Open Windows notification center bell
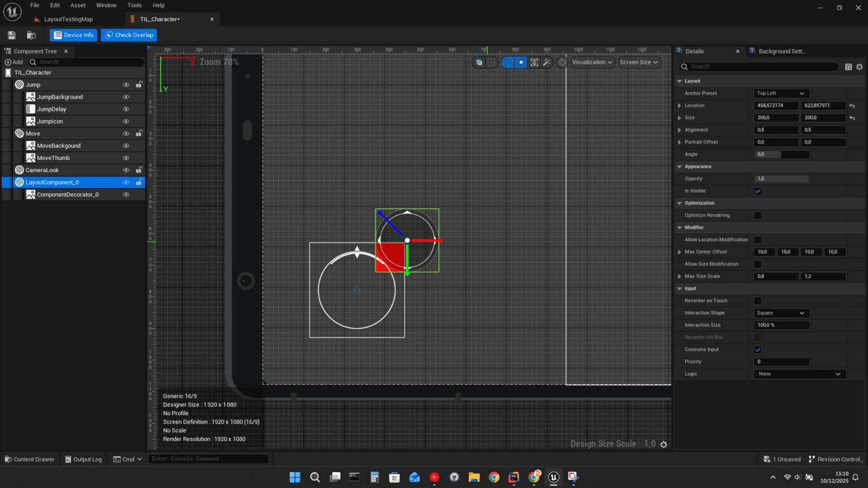Screen dimensions: 868x488 tap(856, 478)
